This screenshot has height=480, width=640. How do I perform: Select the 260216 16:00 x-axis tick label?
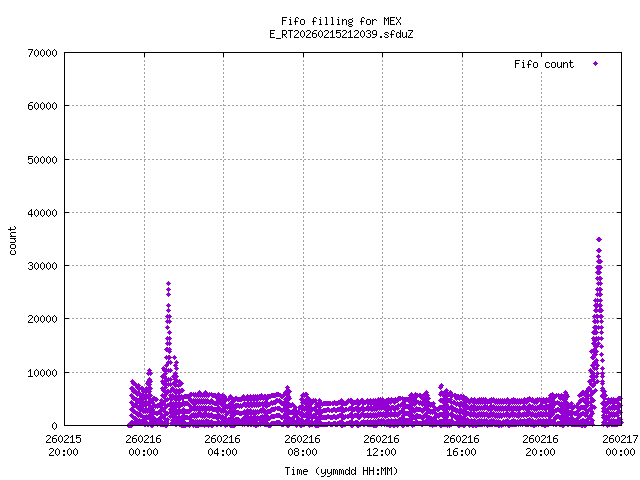461,444
